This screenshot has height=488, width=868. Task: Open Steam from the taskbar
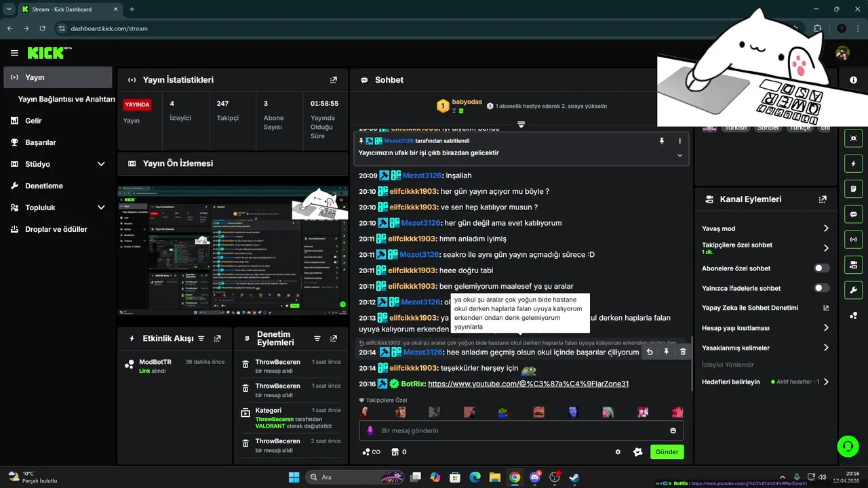(x=574, y=477)
